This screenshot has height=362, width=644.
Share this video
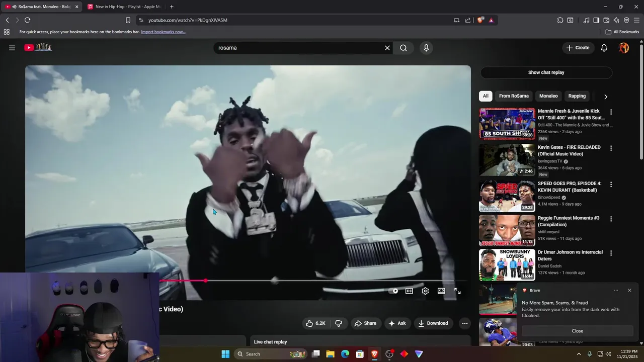click(x=365, y=323)
